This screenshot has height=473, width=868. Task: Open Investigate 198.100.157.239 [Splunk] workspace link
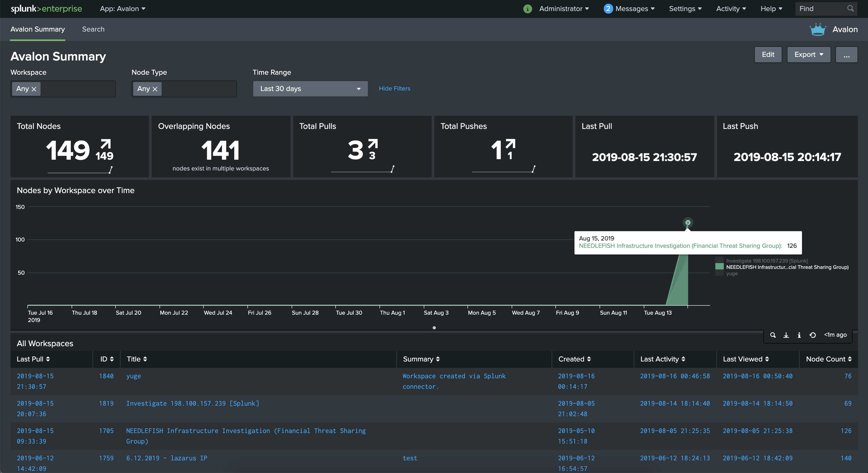(x=193, y=404)
